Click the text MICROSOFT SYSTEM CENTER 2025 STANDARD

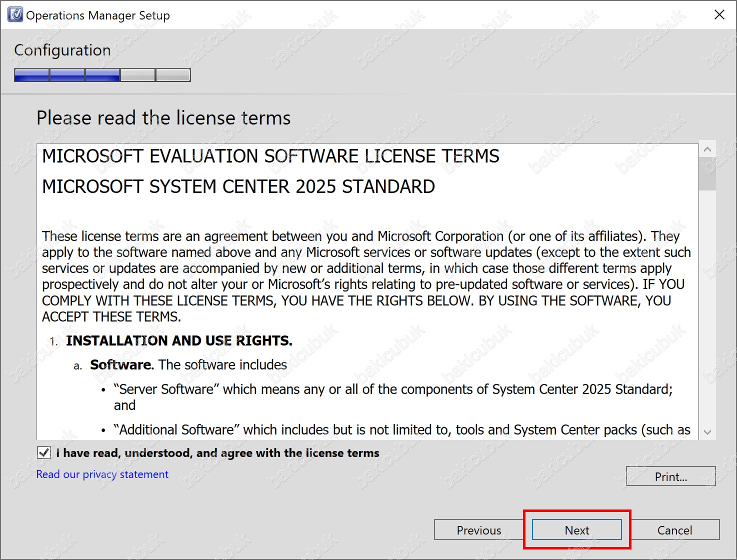tap(238, 186)
